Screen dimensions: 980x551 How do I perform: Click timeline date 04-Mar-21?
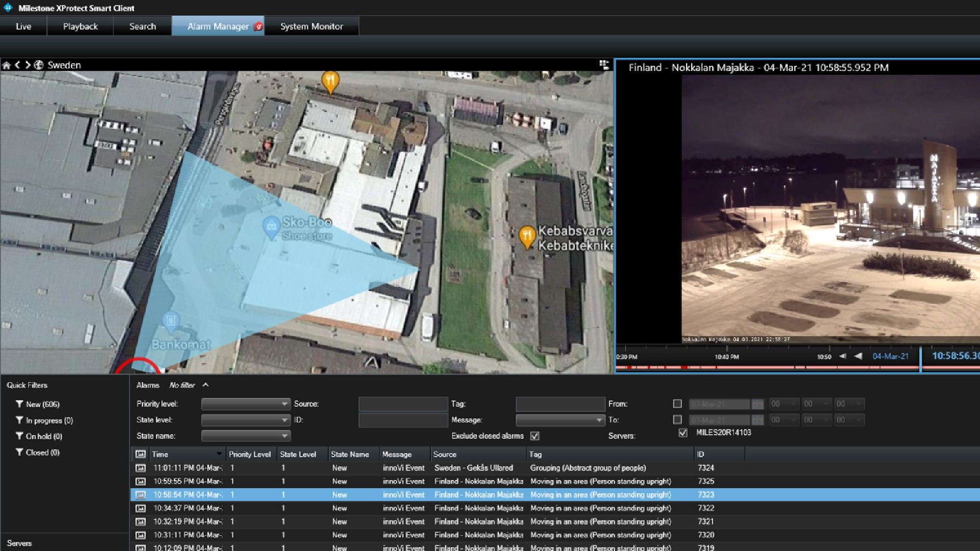(891, 356)
